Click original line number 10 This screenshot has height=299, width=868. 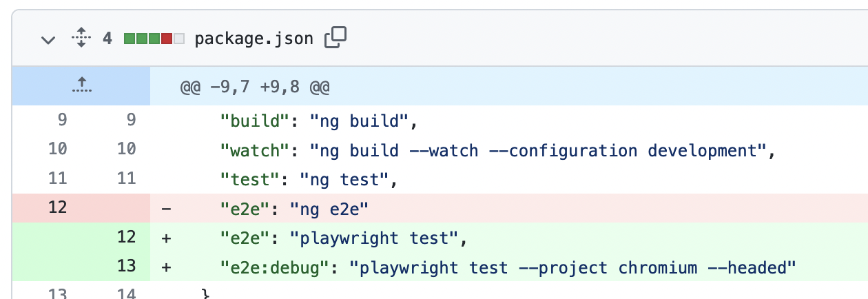58,149
